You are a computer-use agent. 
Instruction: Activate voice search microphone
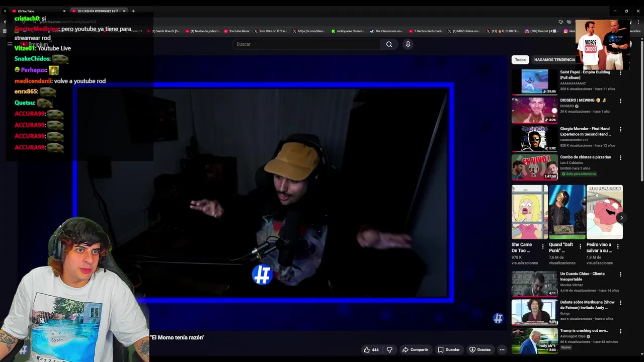pyautogui.click(x=408, y=44)
